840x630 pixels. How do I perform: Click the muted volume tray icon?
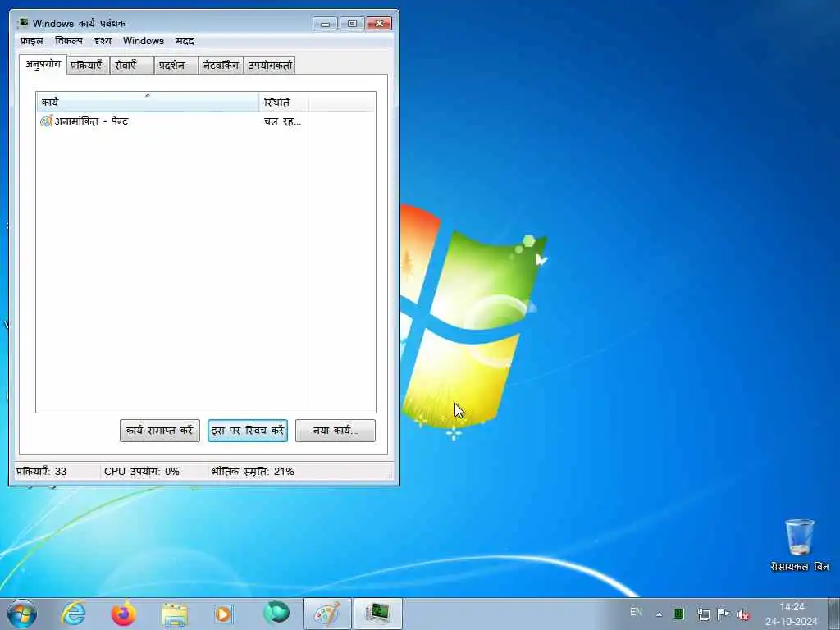click(743, 614)
